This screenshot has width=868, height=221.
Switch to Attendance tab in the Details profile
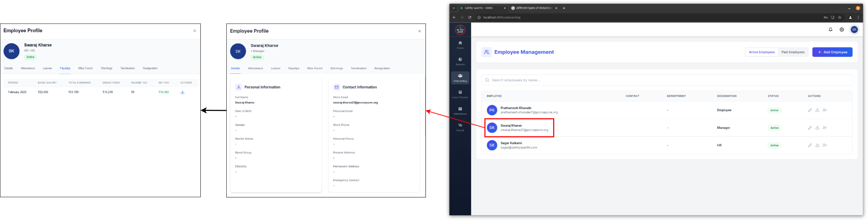pos(255,68)
